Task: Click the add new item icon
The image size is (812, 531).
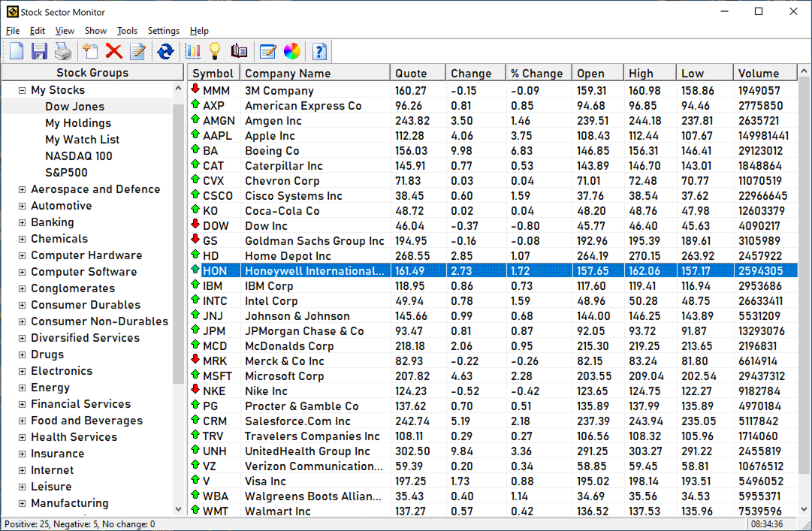Action: point(90,51)
